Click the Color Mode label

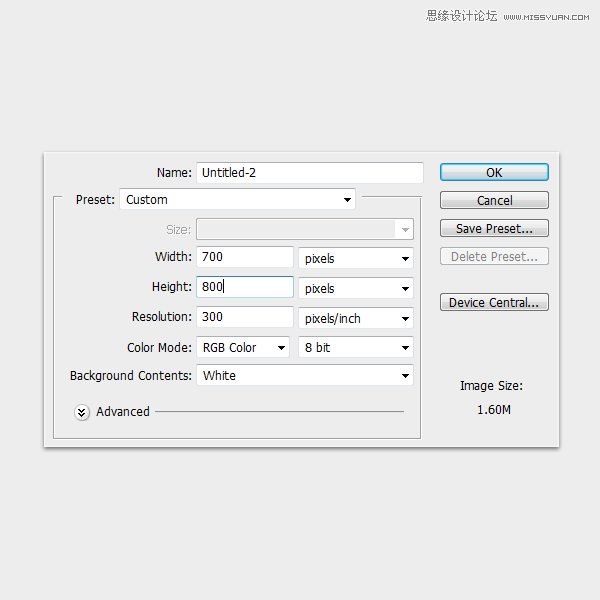pyautogui.click(x=159, y=347)
